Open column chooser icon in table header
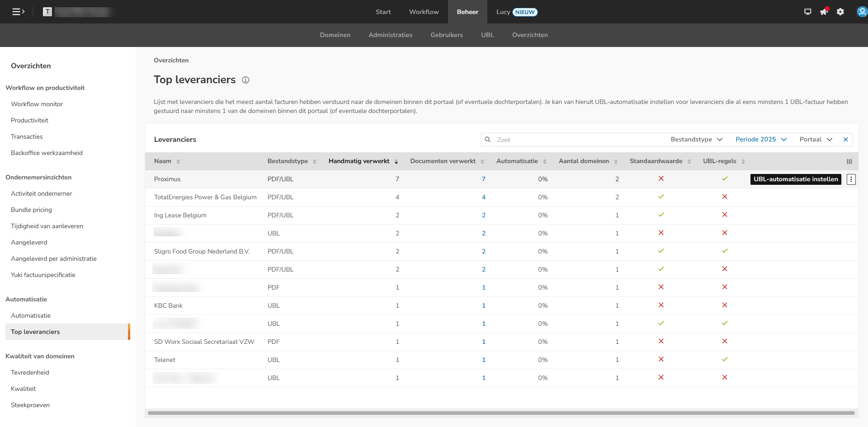Viewport: 868px width, 427px height. [849, 161]
